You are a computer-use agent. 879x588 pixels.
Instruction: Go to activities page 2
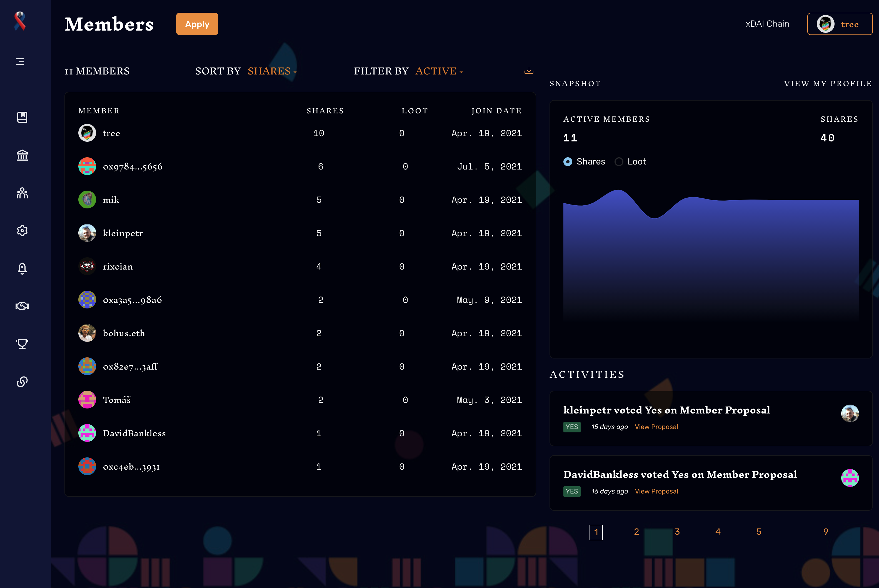[636, 532]
